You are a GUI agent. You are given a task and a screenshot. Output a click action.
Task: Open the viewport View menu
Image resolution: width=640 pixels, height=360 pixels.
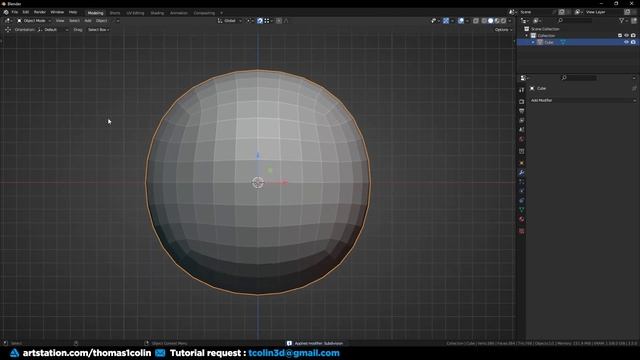point(60,20)
